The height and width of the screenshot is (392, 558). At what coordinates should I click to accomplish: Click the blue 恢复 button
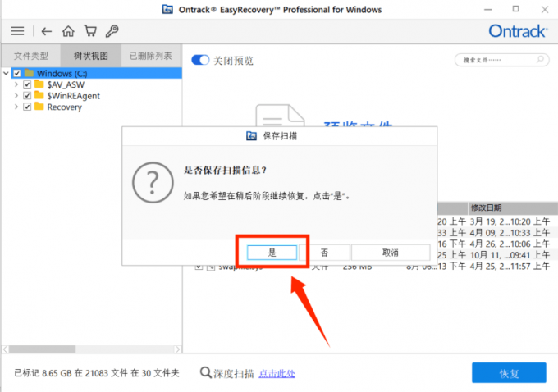click(509, 373)
